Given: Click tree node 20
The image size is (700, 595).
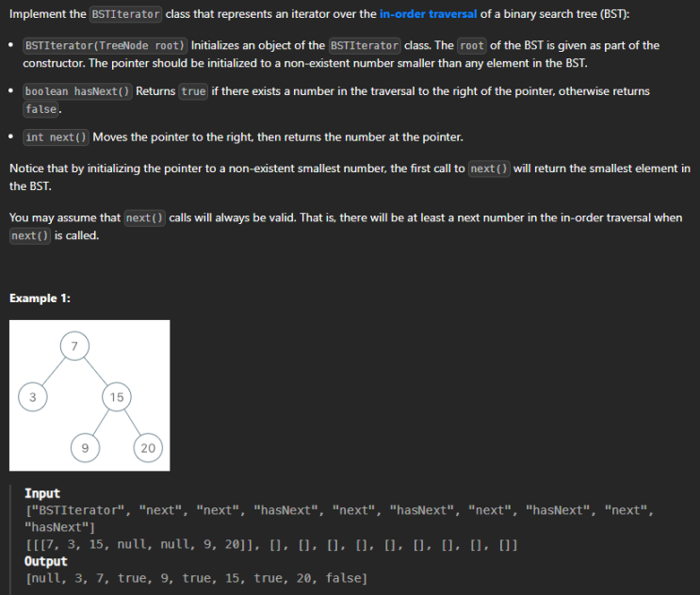Looking at the screenshot, I should tap(148, 447).
